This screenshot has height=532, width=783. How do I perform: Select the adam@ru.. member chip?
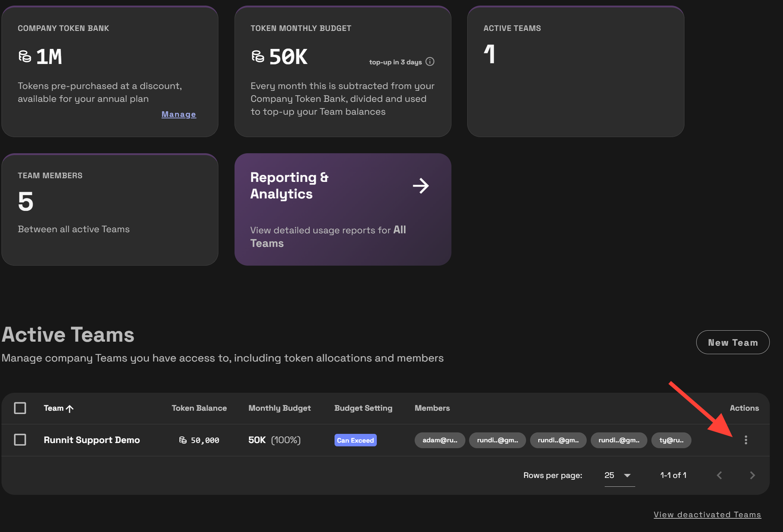440,440
